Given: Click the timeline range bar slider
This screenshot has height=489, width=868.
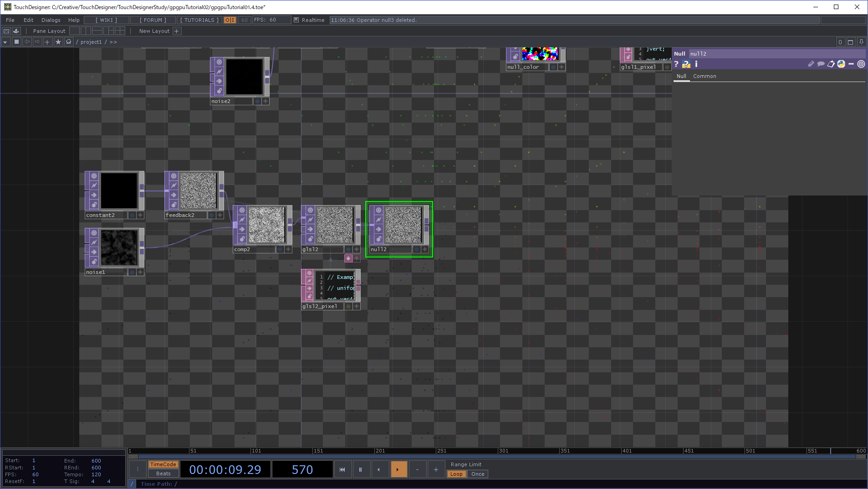Looking at the screenshot, I should tap(497, 457).
